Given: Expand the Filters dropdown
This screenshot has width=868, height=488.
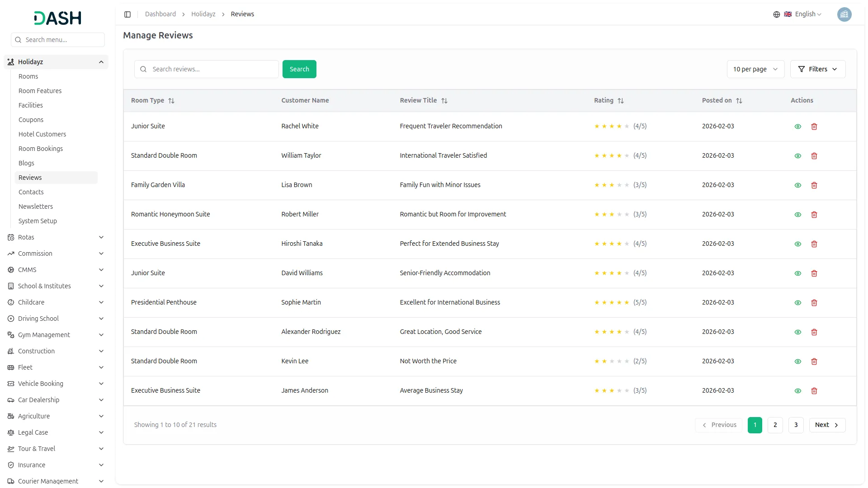Looking at the screenshot, I should (817, 69).
